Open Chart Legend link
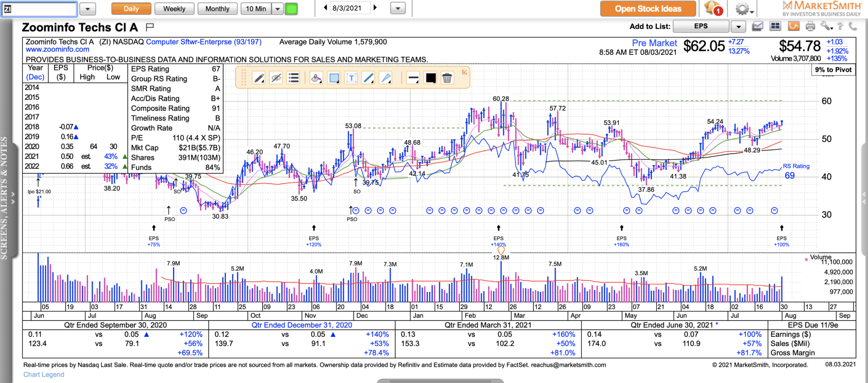 point(44,375)
